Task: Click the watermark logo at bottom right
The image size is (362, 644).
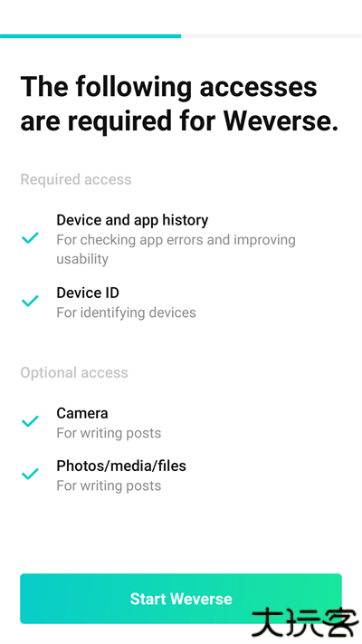Action: pos(305,623)
